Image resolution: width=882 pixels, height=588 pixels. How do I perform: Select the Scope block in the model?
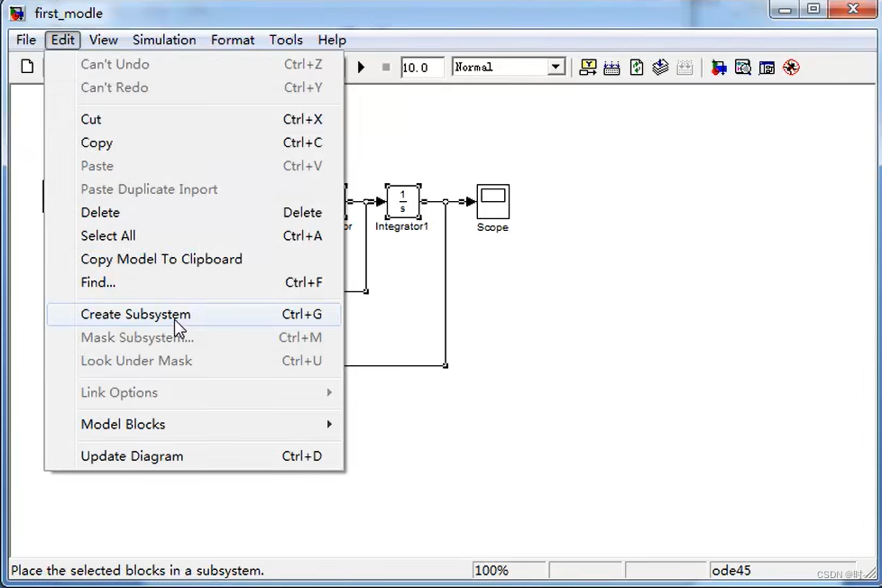492,199
